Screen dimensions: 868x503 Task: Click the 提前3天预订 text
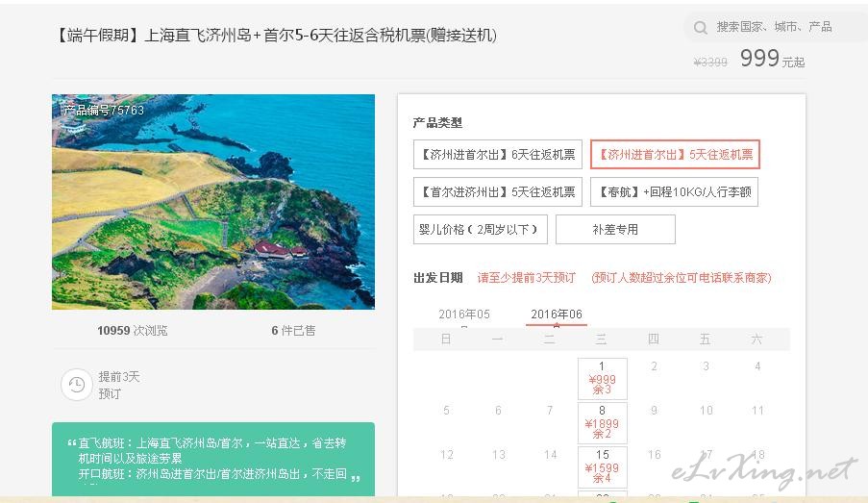tap(119, 385)
